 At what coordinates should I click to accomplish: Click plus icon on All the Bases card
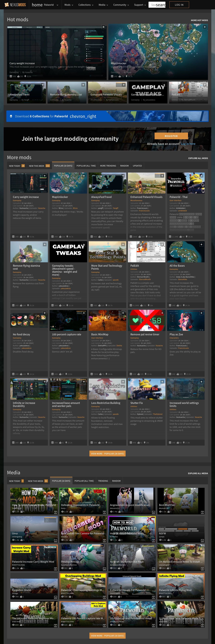[201, 244]
